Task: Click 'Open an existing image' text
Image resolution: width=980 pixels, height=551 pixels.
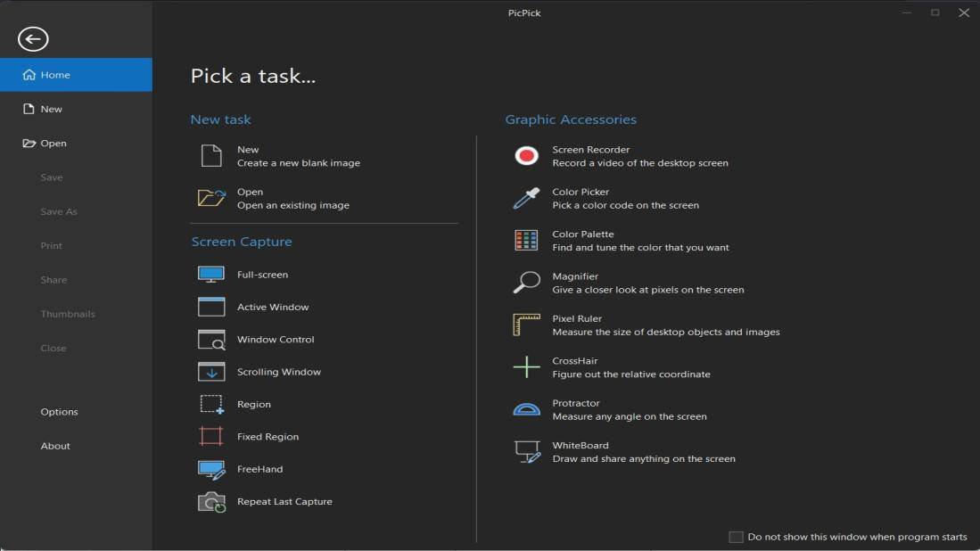Action: 293,205
